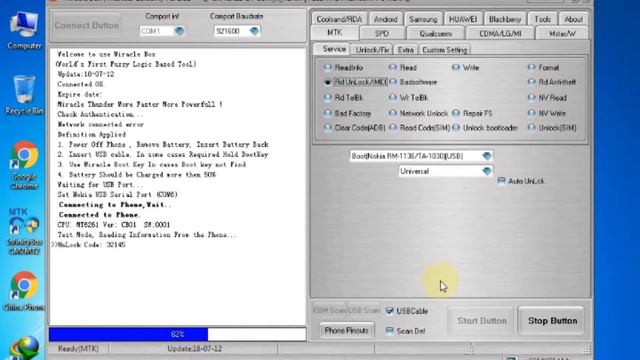
Task: Select the Badsoftware radio option
Action: (393, 82)
